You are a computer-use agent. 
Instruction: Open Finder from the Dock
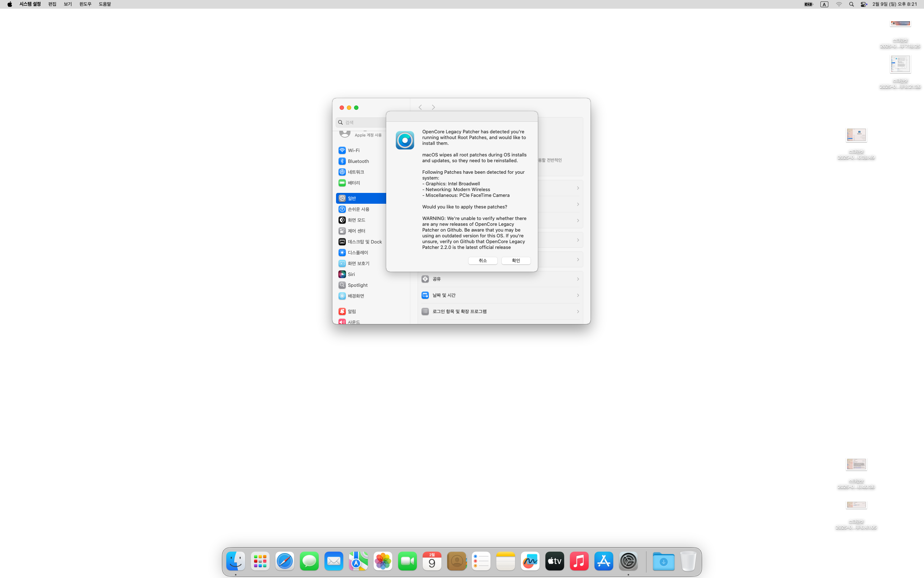click(236, 561)
